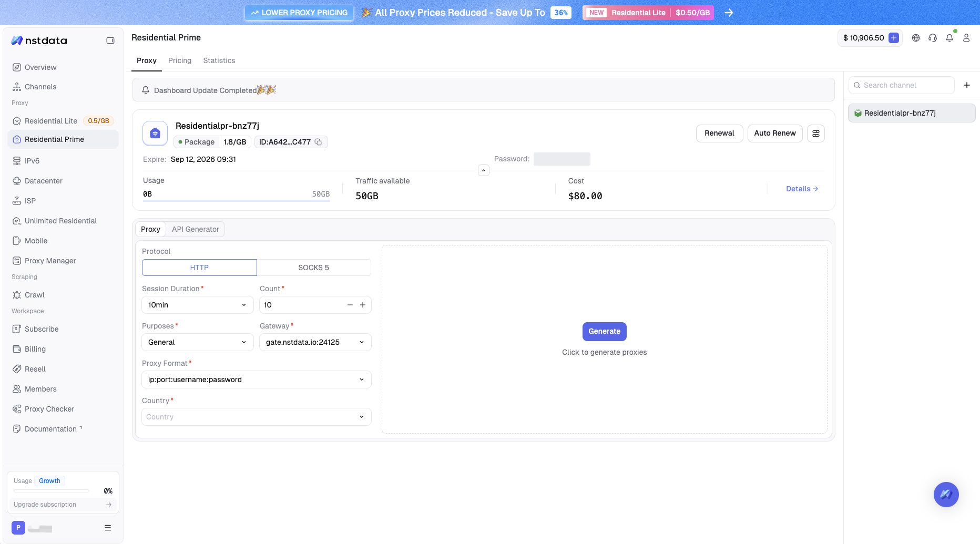This screenshot has width=980, height=544.
Task: Collapse the sidebar panel icon
Action: coord(110,40)
